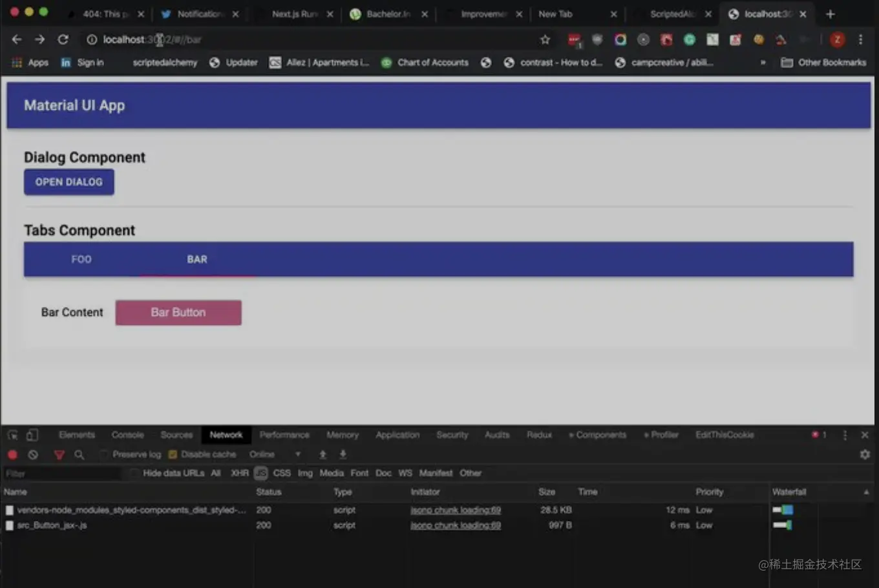The width and height of the screenshot is (879, 588).
Task: Sort requests by the Size column
Action: (547, 492)
